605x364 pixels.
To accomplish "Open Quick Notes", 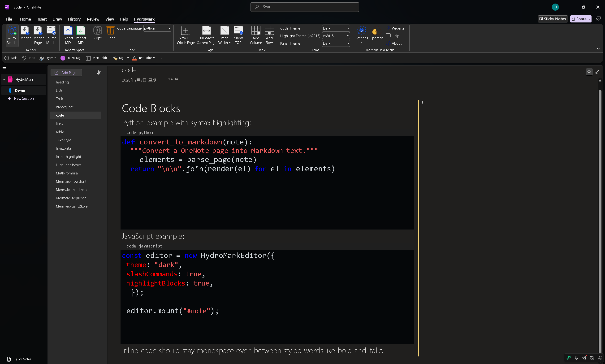I will tap(19, 359).
